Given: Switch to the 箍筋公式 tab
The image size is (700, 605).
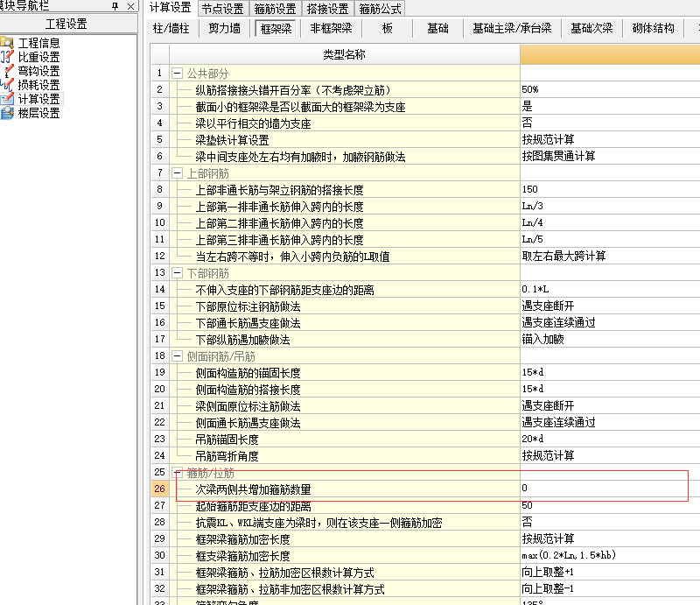Looking at the screenshot, I should pos(380,9).
